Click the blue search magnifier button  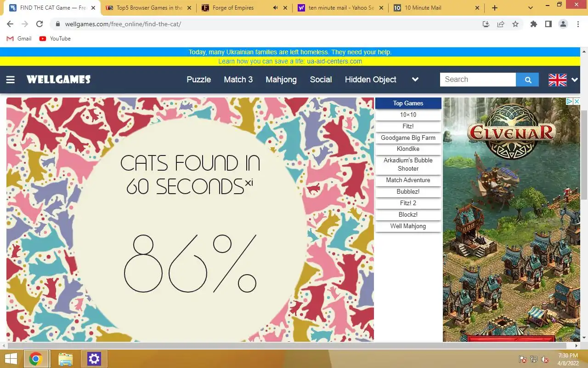click(x=528, y=80)
